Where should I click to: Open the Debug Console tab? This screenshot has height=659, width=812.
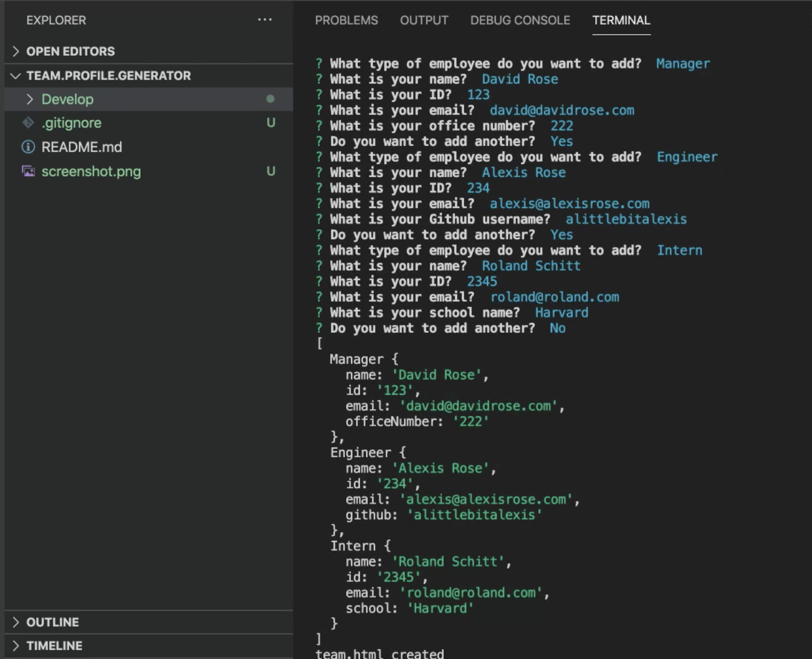click(x=520, y=20)
